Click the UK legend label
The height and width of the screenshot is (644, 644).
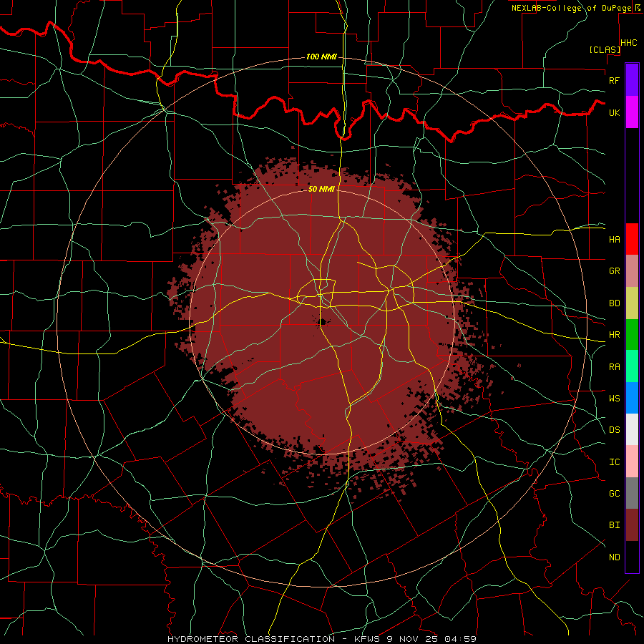(x=615, y=112)
